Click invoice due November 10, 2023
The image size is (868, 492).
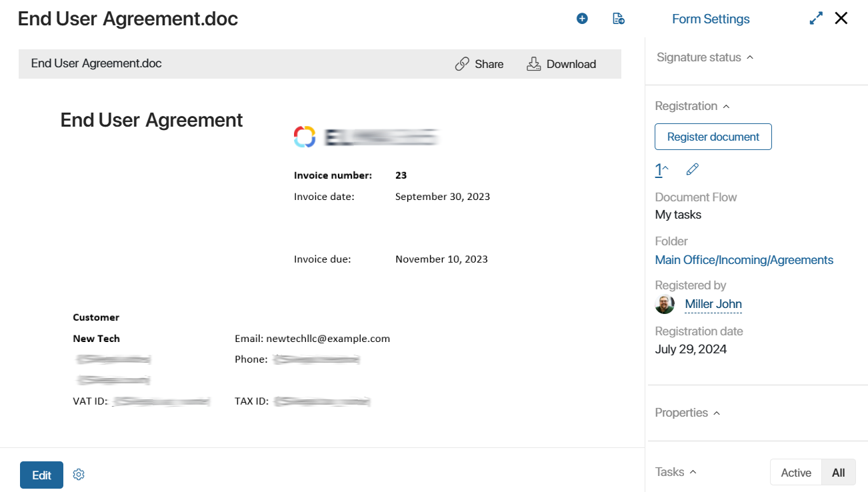[x=441, y=259]
